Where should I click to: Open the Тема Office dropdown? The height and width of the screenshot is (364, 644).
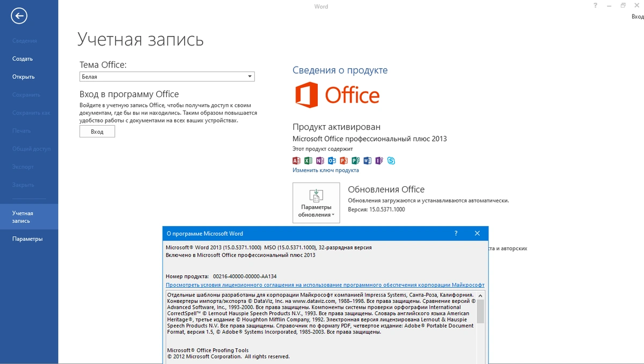pos(167,77)
